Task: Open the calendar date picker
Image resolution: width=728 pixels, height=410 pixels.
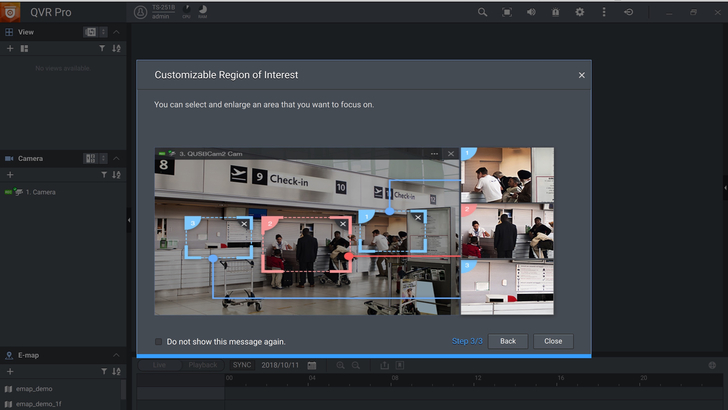Action: [x=312, y=365]
